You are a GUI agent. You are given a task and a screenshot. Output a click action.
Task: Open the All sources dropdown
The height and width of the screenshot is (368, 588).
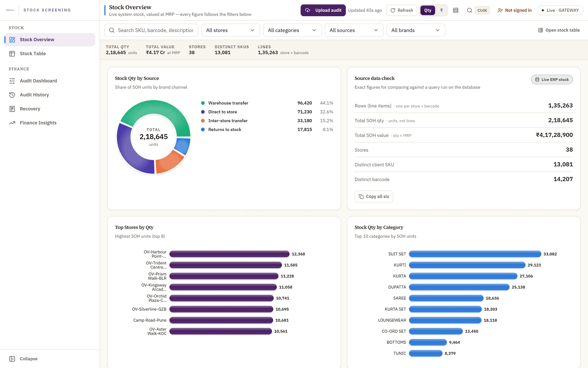[x=354, y=30]
